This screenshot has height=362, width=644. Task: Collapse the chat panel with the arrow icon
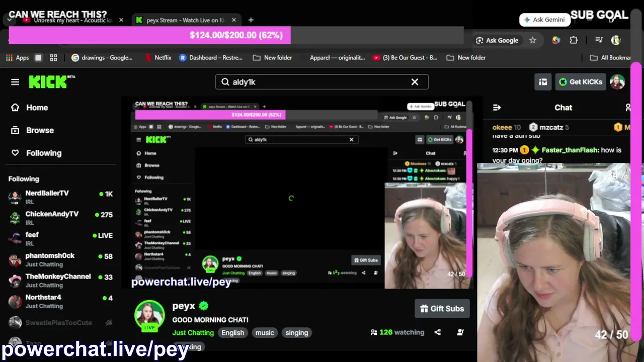tap(497, 108)
